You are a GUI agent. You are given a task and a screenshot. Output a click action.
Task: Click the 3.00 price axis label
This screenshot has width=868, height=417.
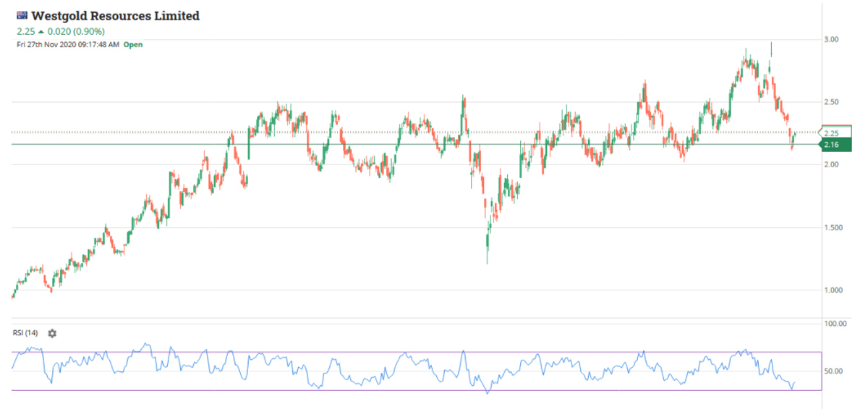(x=833, y=39)
